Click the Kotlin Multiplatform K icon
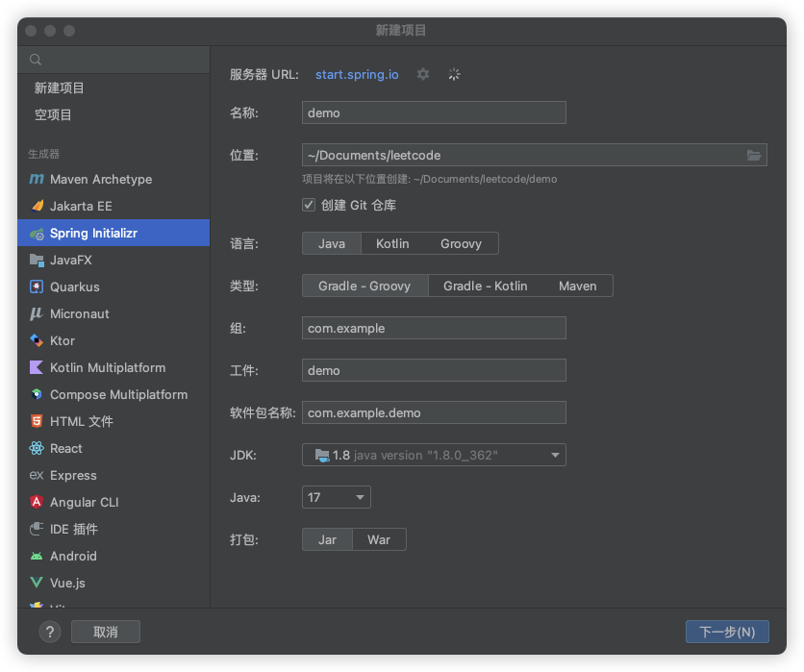The height and width of the screenshot is (672, 804). click(x=37, y=367)
